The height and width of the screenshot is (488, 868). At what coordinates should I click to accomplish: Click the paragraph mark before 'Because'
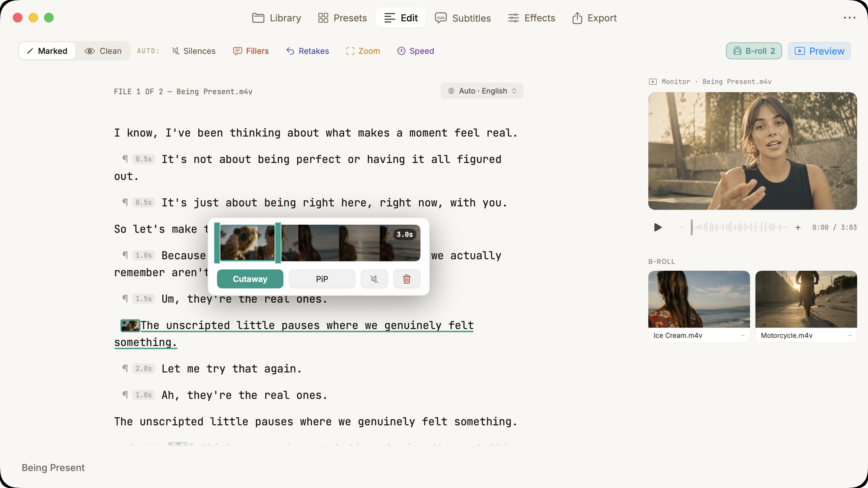pyautogui.click(x=125, y=255)
